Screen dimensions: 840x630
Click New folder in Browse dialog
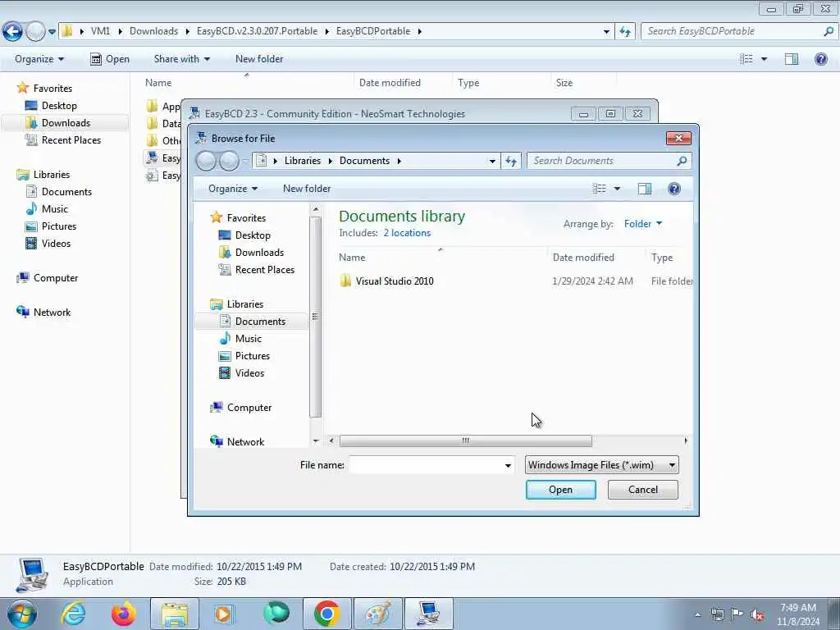[x=307, y=189]
